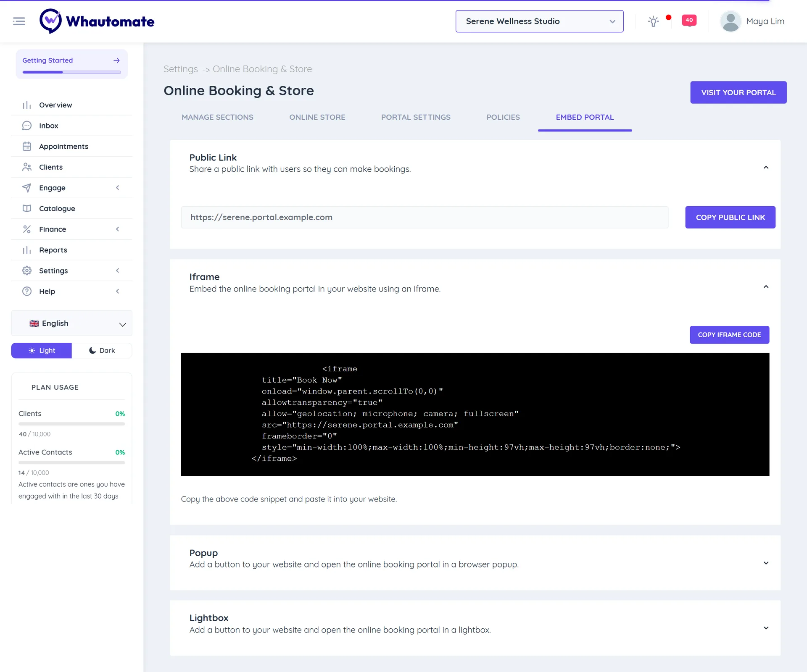Switch to the Online Store tab

click(317, 118)
